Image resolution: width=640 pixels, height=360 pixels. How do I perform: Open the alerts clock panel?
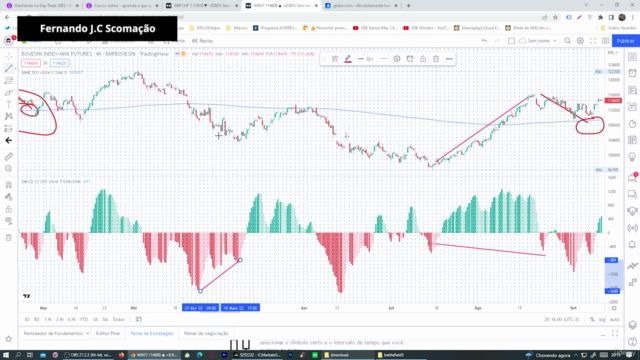(x=632, y=73)
